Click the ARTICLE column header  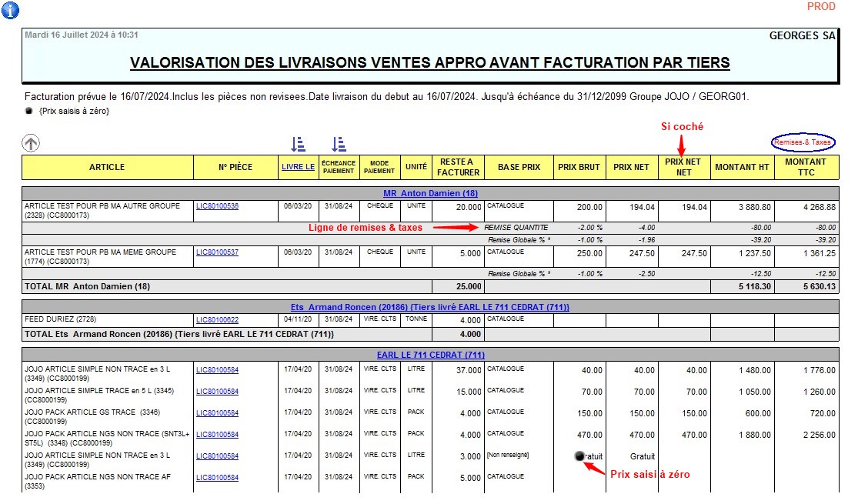107,167
